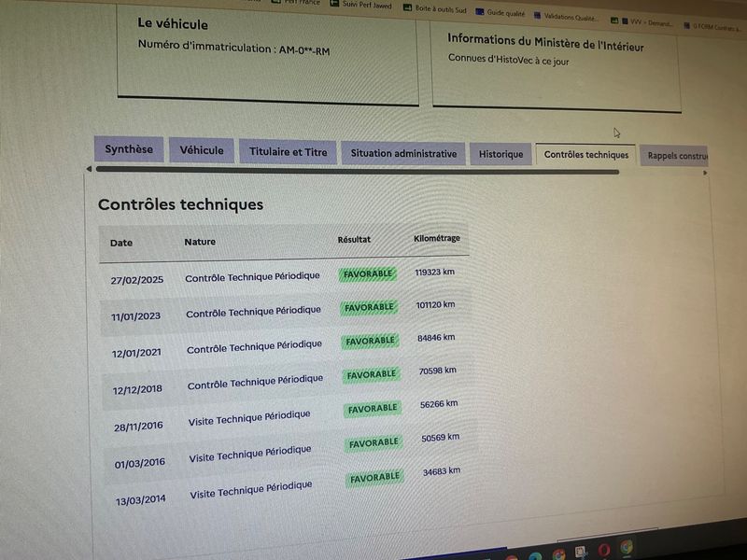Select the 11/01/2023 date cell
747x560 pixels.
coord(135,316)
